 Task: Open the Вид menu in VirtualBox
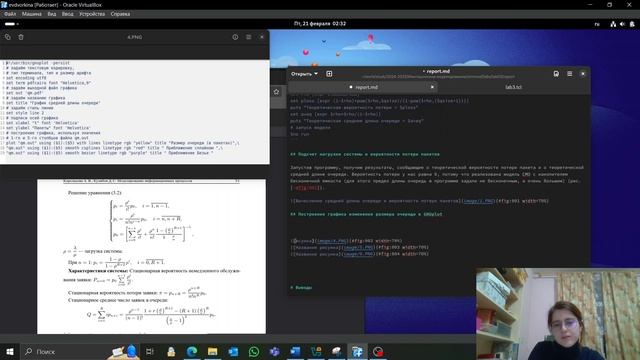[x=51, y=14]
